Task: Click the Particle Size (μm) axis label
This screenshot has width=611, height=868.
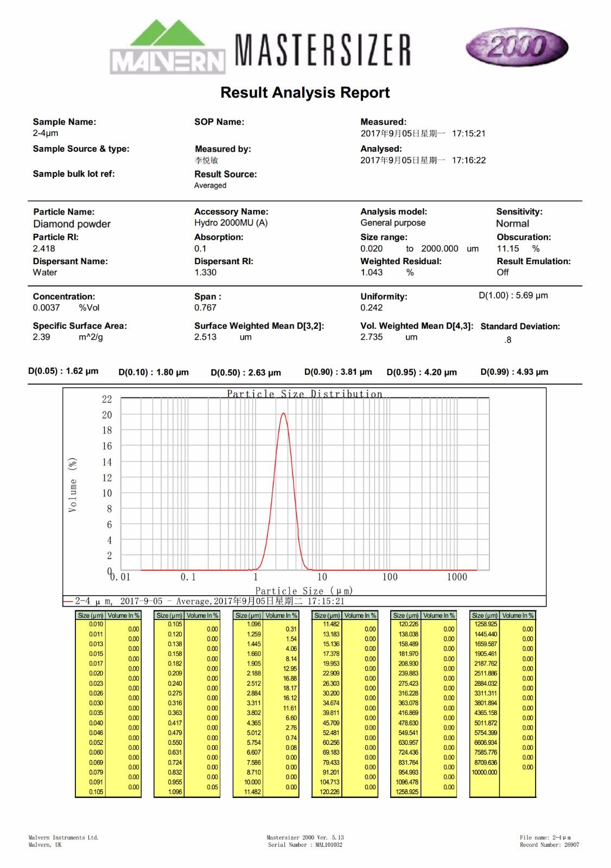Action: click(x=304, y=591)
